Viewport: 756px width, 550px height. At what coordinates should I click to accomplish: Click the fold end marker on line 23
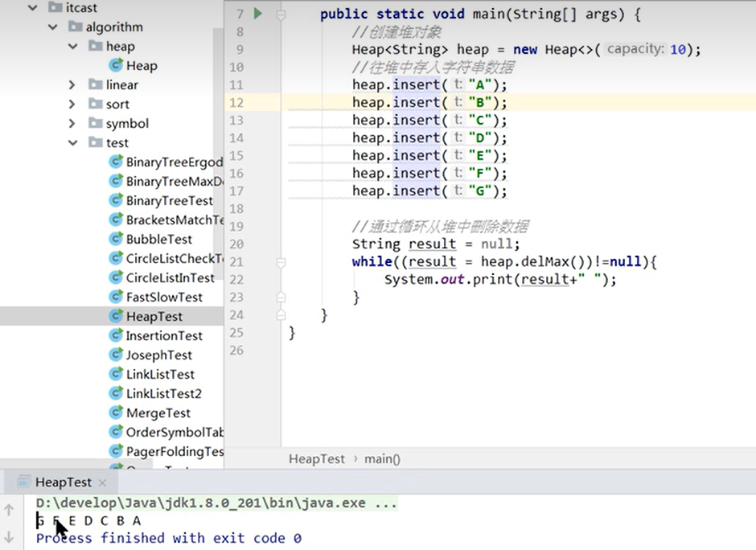[281, 298]
